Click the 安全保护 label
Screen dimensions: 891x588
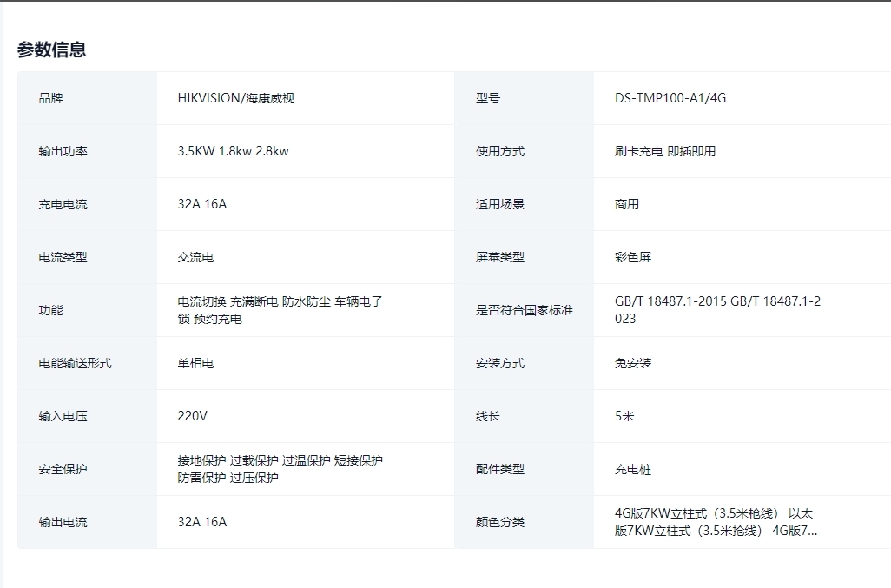63,469
